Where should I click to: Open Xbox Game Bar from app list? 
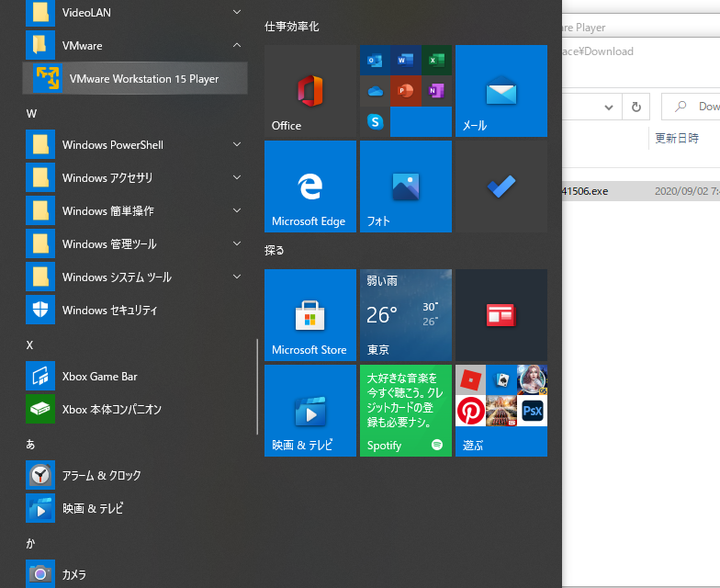pyautogui.click(x=135, y=377)
